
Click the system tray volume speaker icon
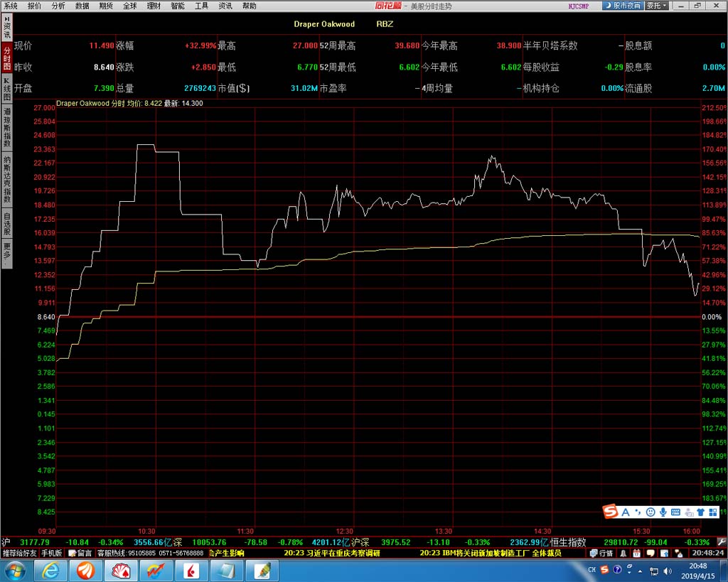(x=668, y=571)
